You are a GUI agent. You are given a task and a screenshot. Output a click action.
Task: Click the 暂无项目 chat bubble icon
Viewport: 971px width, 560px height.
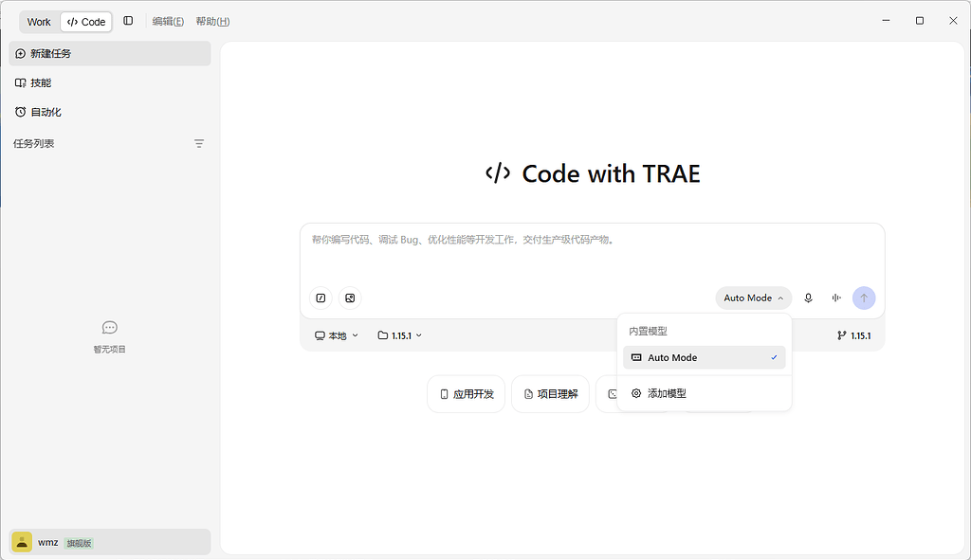110,327
